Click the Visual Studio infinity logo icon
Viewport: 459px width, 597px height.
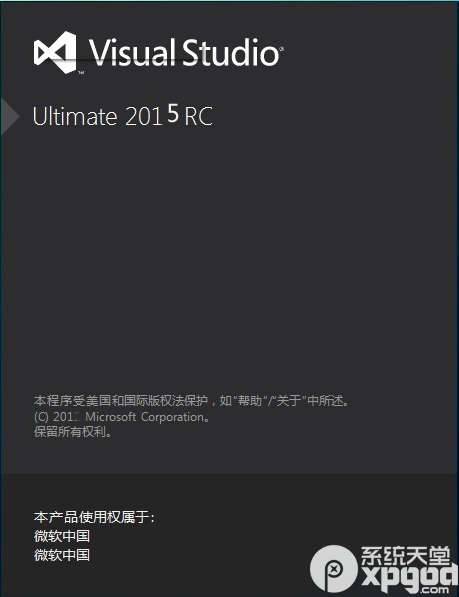[x=55, y=53]
